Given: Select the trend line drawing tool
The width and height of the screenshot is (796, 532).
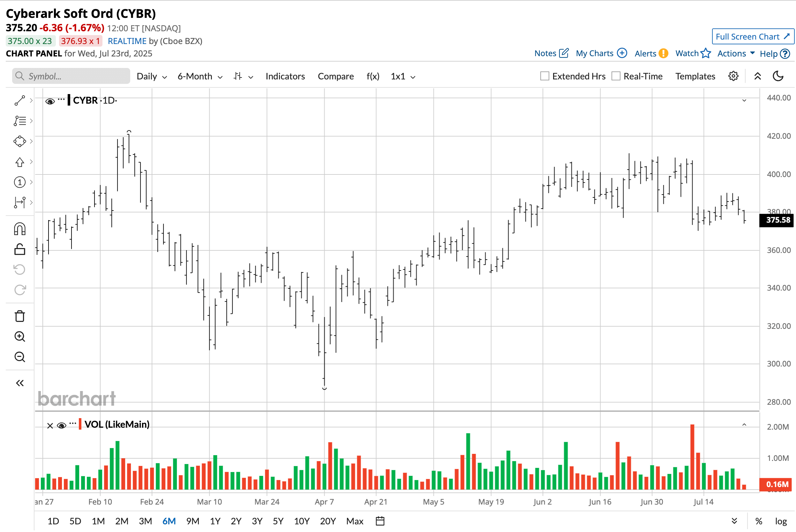Looking at the screenshot, I should (x=20, y=100).
